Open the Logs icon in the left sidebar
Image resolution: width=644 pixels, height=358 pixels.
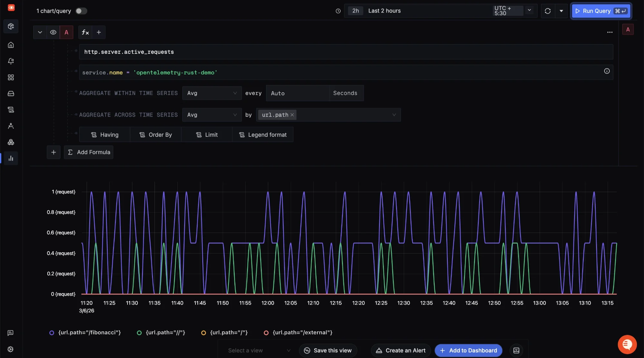[11, 109]
